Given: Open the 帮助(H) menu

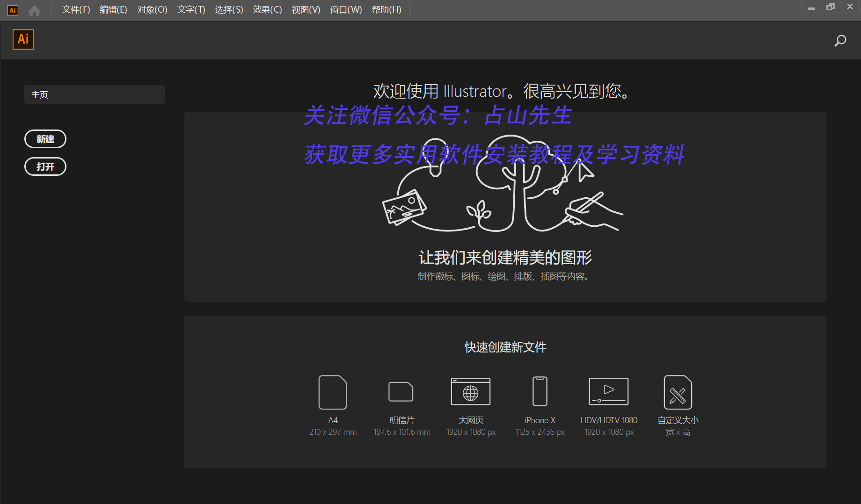Looking at the screenshot, I should [387, 10].
